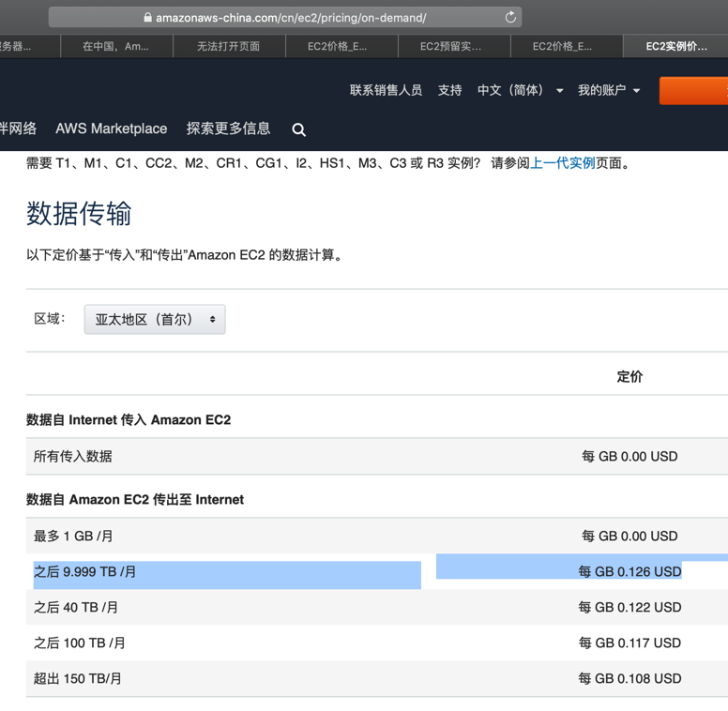Image resolution: width=728 pixels, height=711 pixels.
Task: Open the 探索更多信息 menu item
Action: point(228,129)
